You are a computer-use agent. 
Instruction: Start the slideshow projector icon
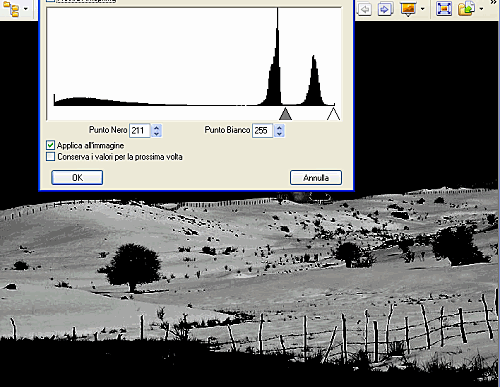408,9
